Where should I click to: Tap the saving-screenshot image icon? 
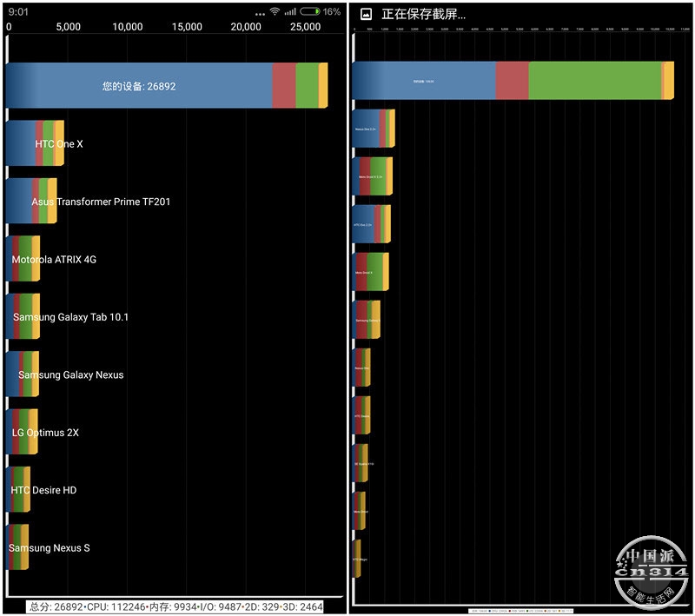click(366, 14)
